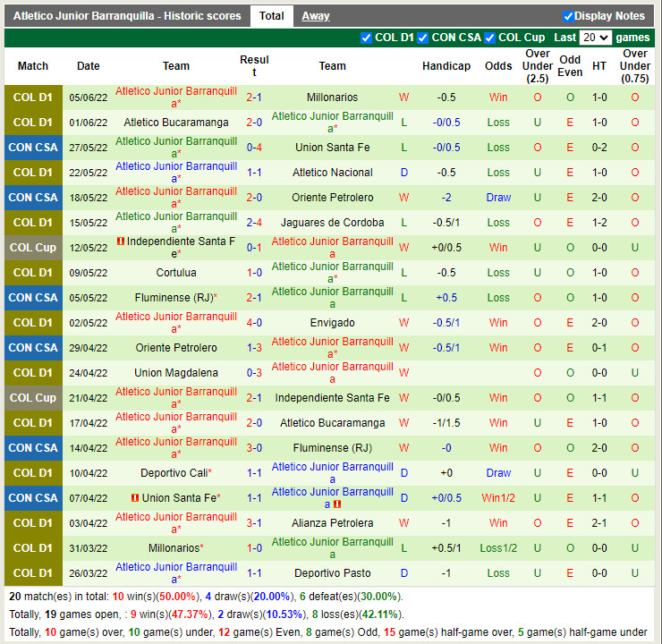This screenshot has width=662, height=644.
Task: Disable the COL Cup checkbox
Action: 489,38
